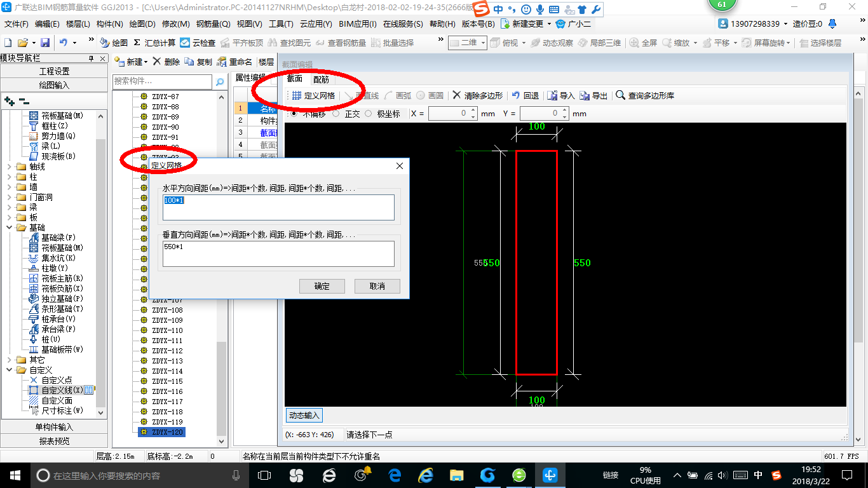
Task: Select the 不偏移 radio option
Action: 294,114
